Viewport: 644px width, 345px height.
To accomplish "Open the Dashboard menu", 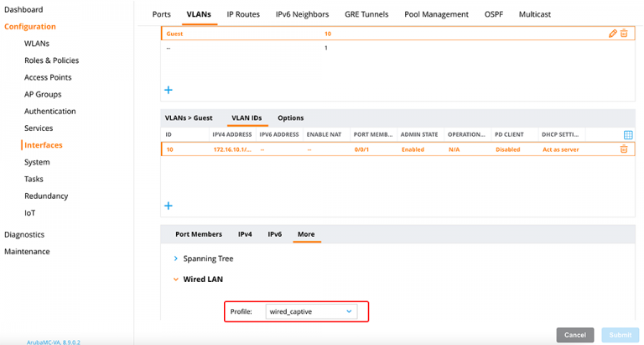I will click(23, 9).
